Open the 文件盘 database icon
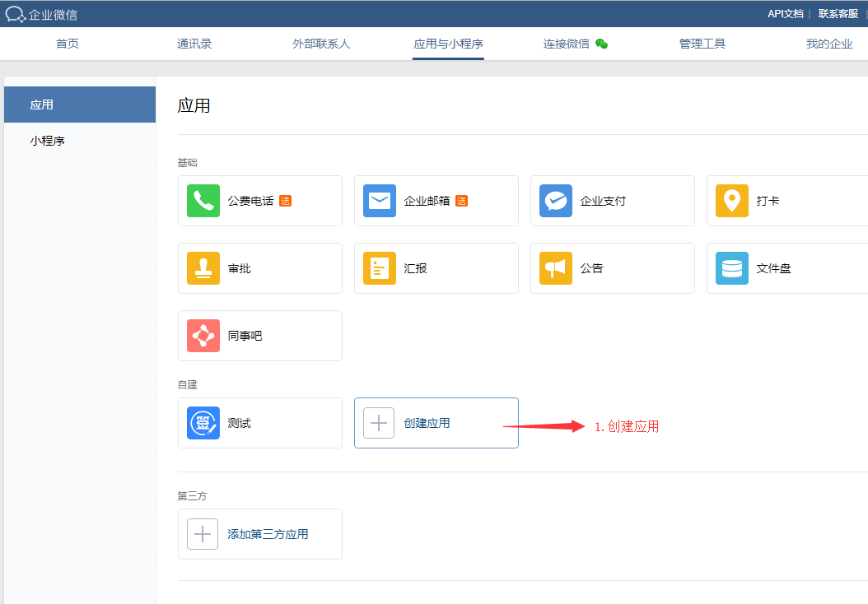The image size is (868, 604). (732, 268)
